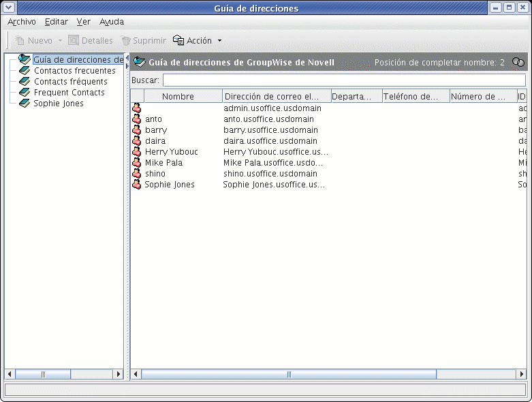Click the Suprimir trash button
532x402 pixels.
point(144,40)
